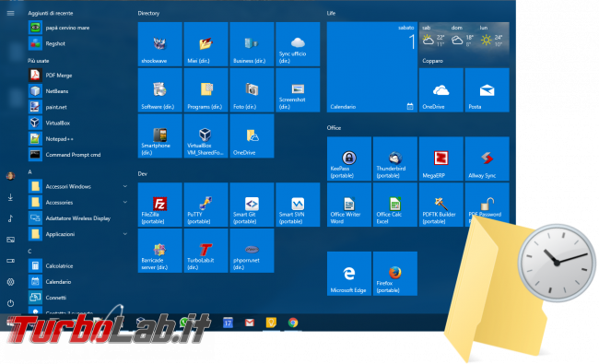599x364 pixels.
Task: Open the Smartphone (dir.) tile
Action: click(159, 136)
